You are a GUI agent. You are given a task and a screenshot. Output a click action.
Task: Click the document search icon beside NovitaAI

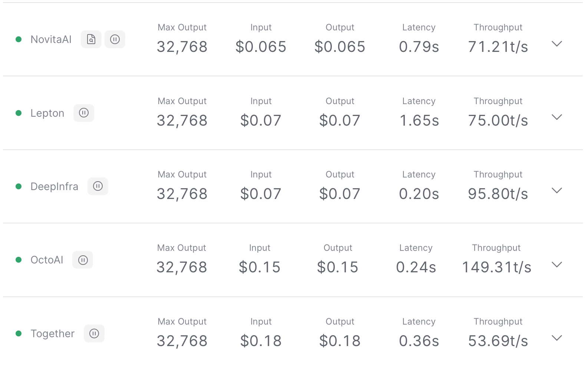point(91,39)
